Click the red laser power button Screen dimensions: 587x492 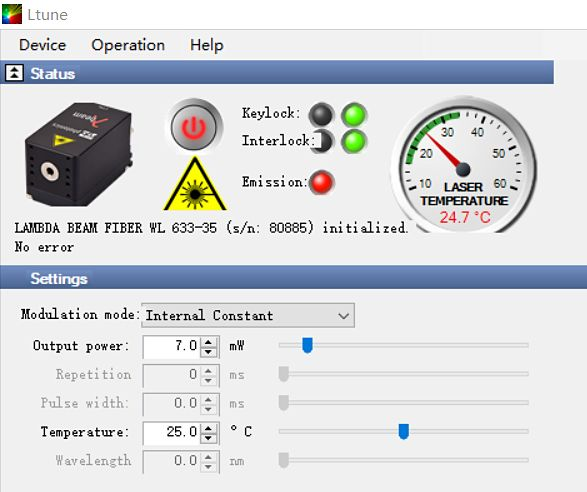coord(194,126)
